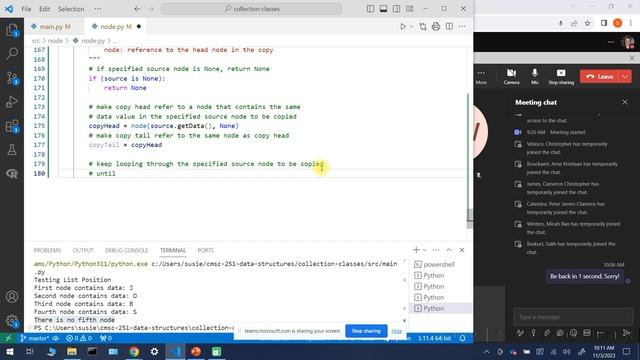Go forward with the navigation arrow
The width and height of the screenshot is (640, 360).
151,9
